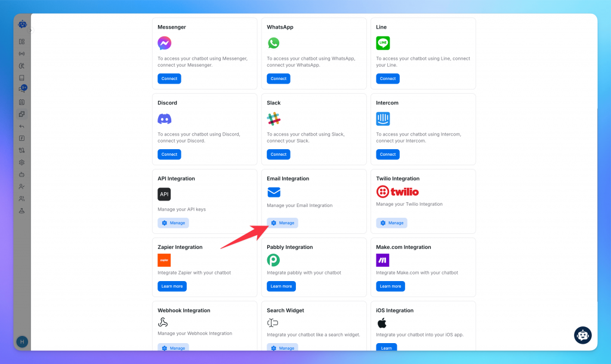Click the Intercom logo icon

(382, 119)
